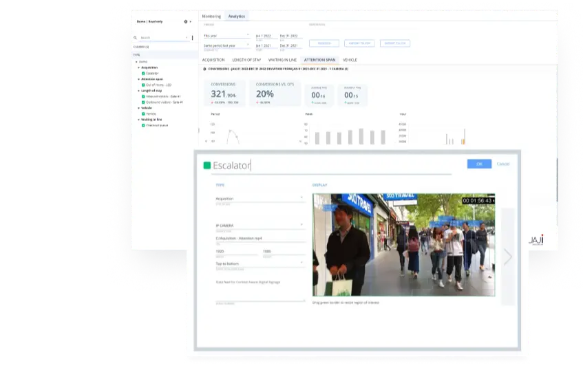Collapse the Acquisition tree group
Viewport: 583px width, 392px height.
[139, 67]
